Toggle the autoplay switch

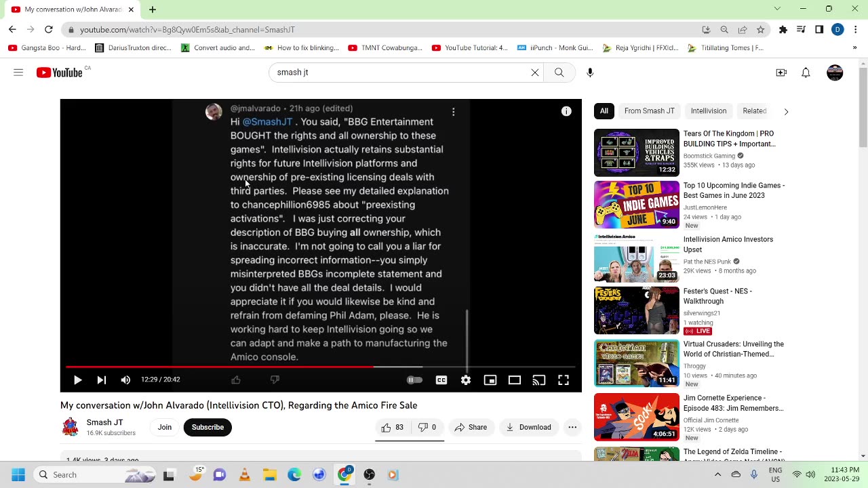click(x=414, y=380)
